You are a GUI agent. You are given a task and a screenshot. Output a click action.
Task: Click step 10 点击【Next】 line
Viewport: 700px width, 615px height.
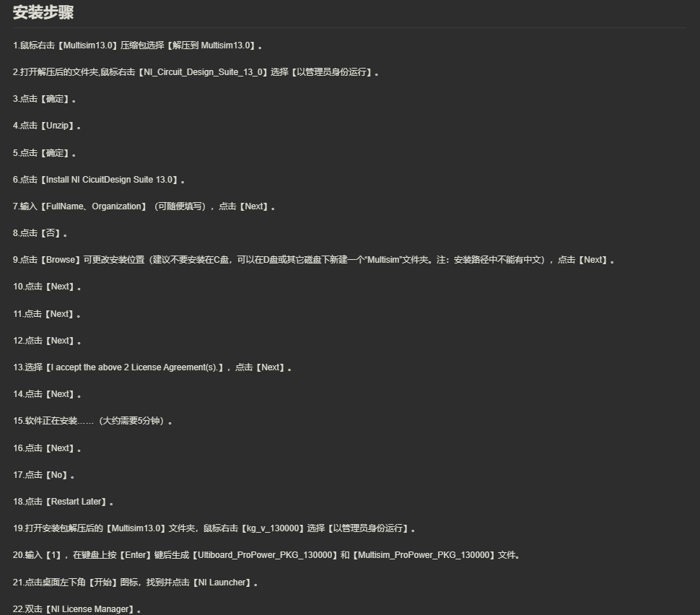click(x=47, y=287)
